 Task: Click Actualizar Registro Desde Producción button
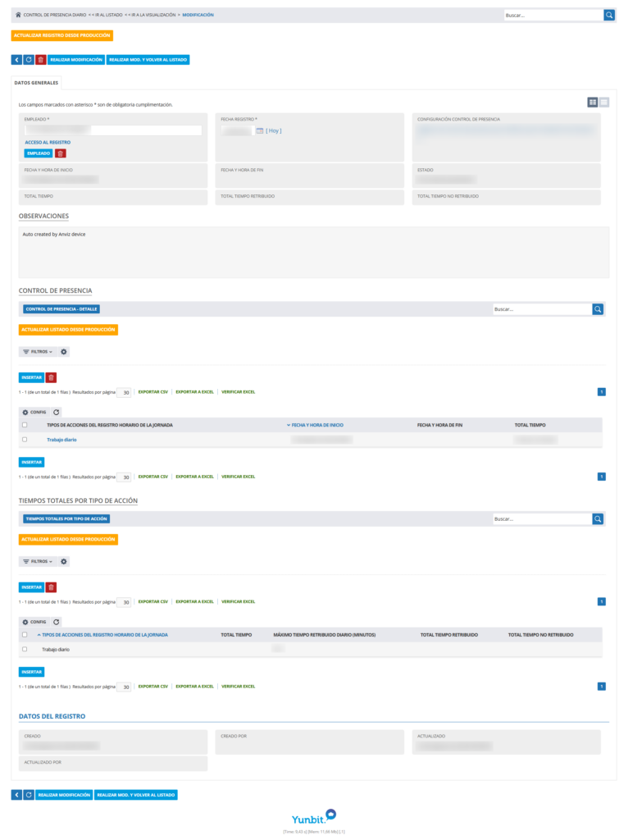pos(62,35)
